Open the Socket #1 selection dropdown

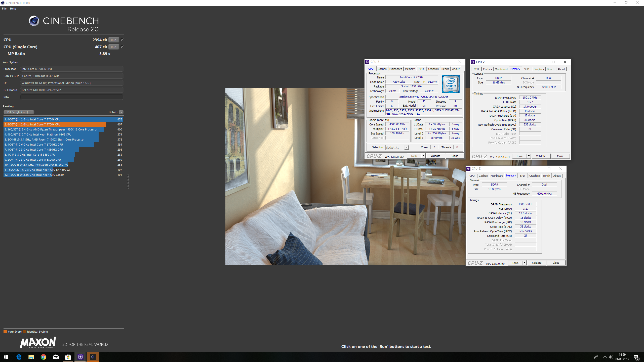pyautogui.click(x=397, y=148)
